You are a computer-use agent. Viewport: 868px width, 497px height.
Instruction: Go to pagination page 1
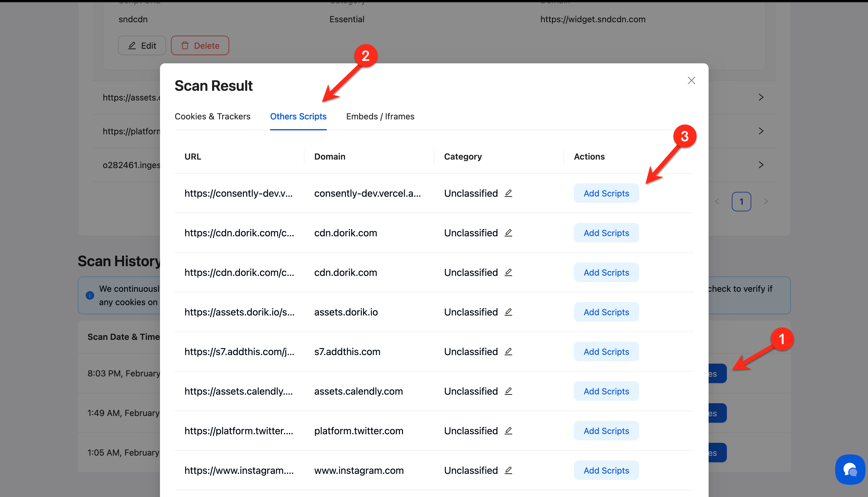click(741, 202)
